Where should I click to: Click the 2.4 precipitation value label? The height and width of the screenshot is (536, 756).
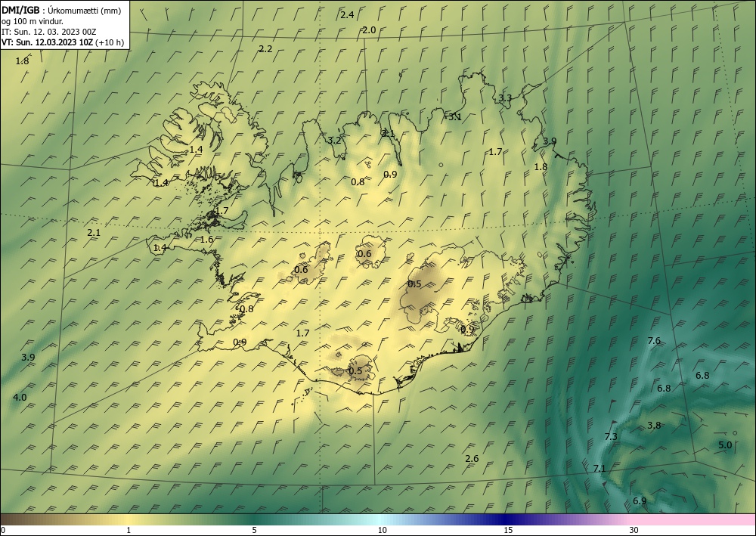click(x=347, y=15)
